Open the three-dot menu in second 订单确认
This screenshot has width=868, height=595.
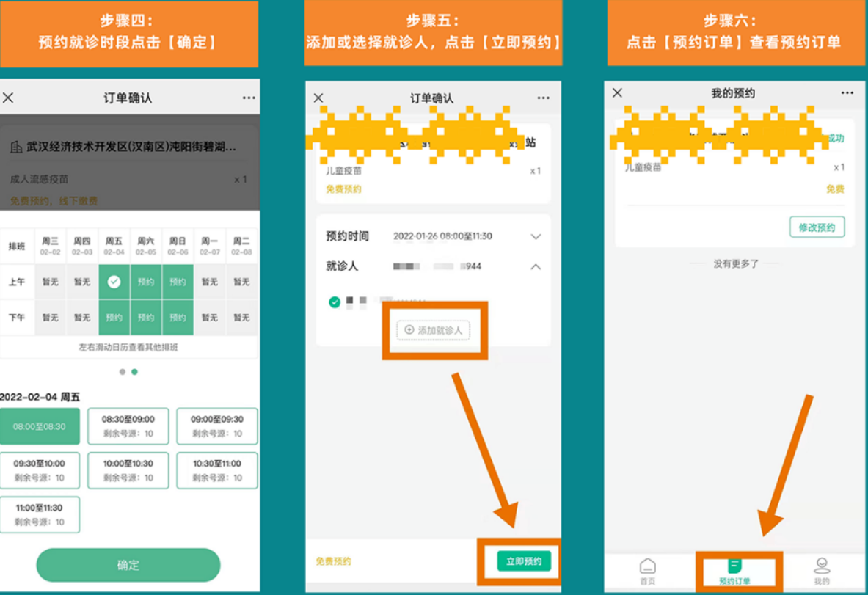pos(544,98)
